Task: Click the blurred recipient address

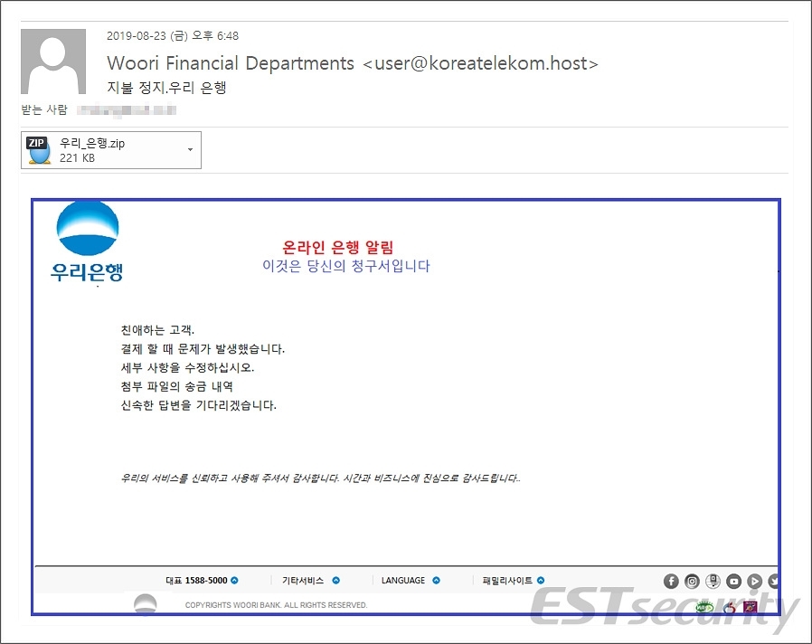Action: tap(127, 109)
